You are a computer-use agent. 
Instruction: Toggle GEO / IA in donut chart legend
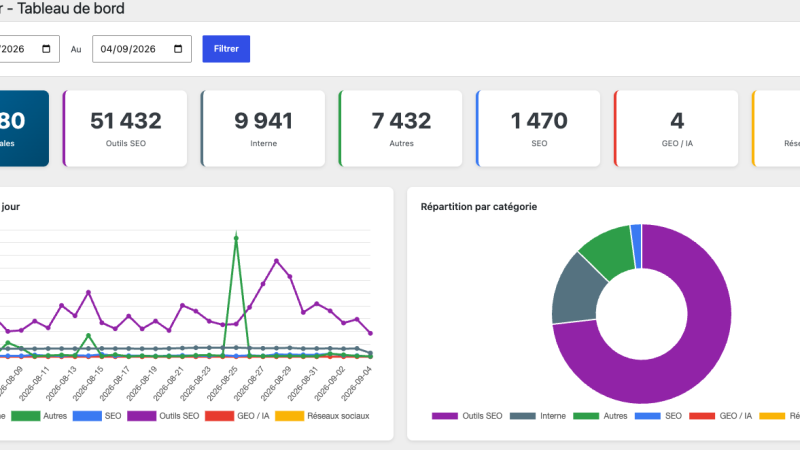click(720, 416)
